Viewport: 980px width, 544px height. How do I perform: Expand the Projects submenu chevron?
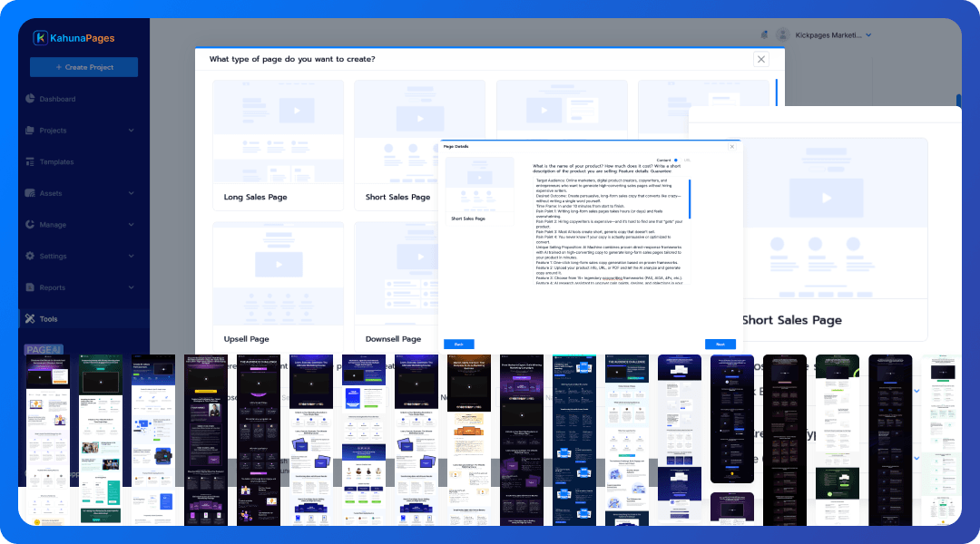(132, 130)
